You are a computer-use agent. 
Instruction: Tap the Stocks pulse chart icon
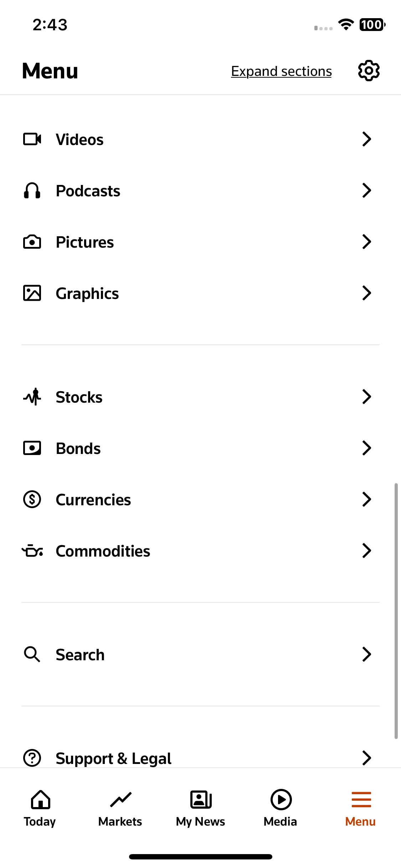pyautogui.click(x=32, y=397)
